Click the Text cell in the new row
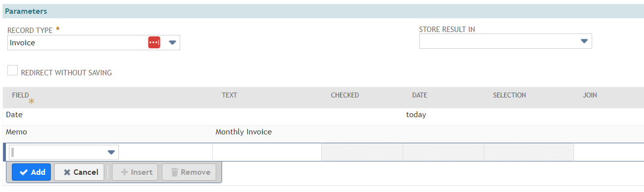 267,152
